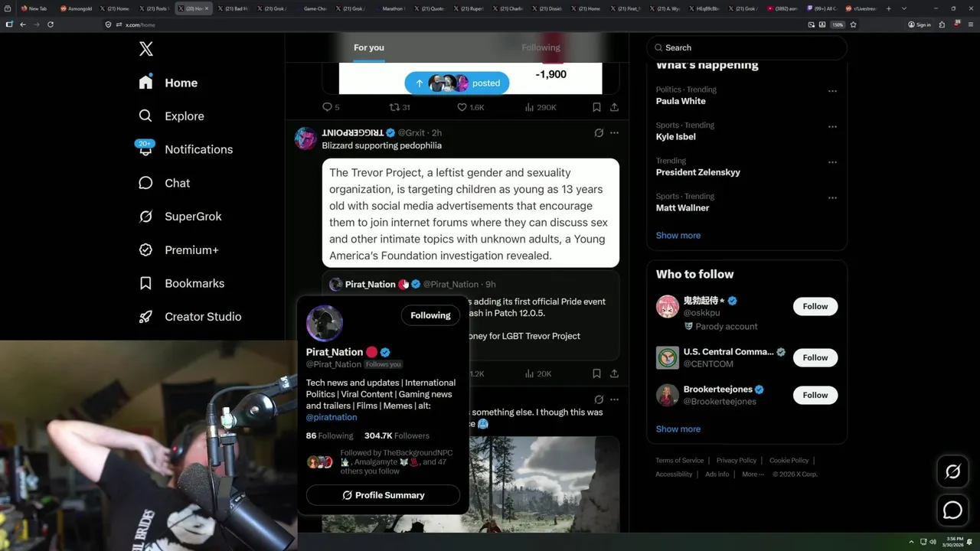Image resolution: width=980 pixels, height=551 pixels.
Task: Bookmark this page with the star icon
Action: 853,24
